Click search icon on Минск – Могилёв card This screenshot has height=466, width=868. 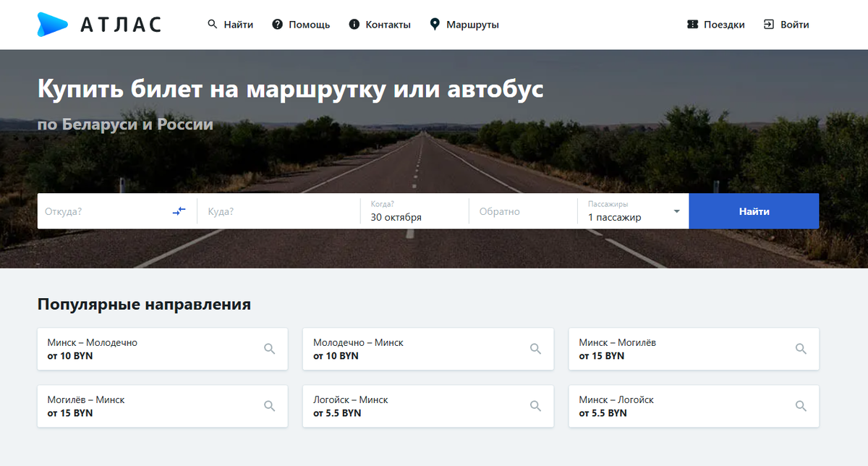click(801, 349)
